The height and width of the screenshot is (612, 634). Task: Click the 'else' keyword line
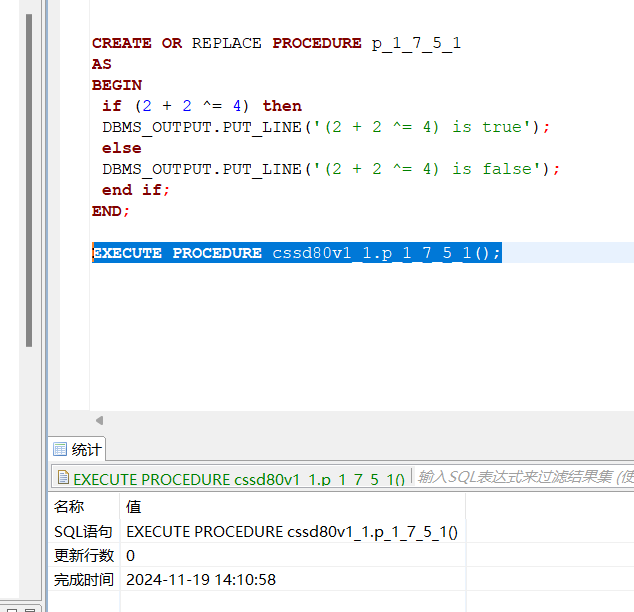pos(122,148)
